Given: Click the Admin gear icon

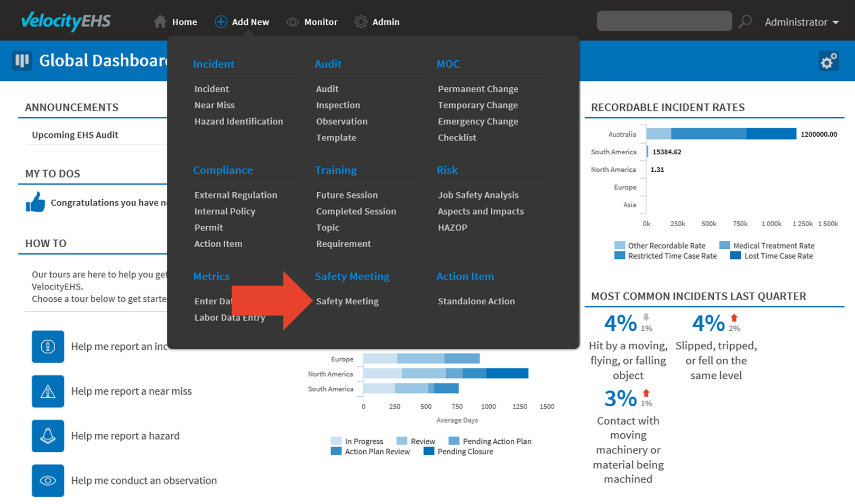Looking at the screenshot, I should (361, 22).
